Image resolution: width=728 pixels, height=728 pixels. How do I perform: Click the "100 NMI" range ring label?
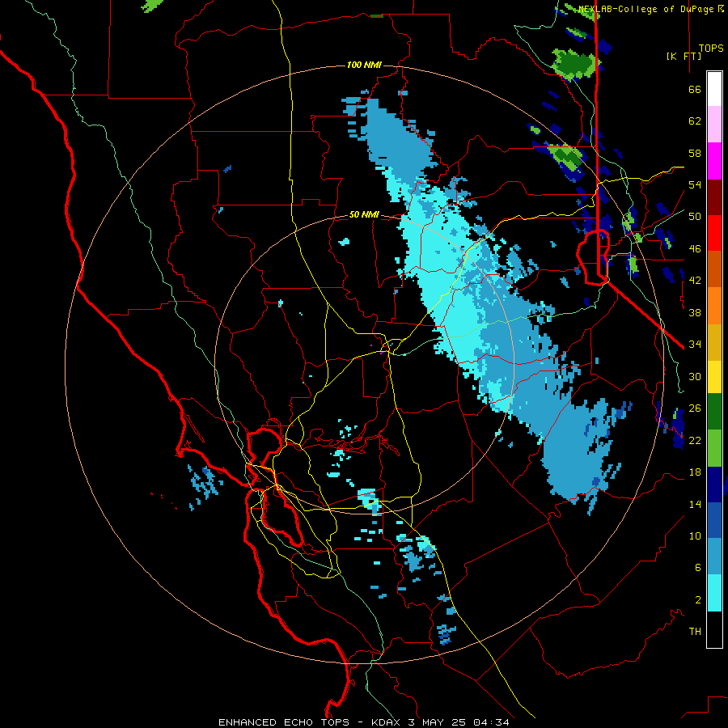(x=364, y=65)
